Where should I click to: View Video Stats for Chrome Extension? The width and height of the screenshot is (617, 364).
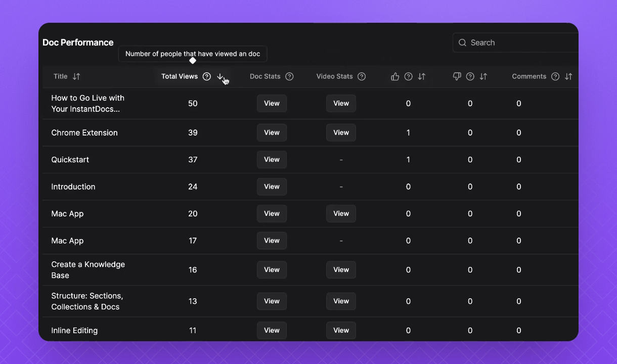coord(341,132)
